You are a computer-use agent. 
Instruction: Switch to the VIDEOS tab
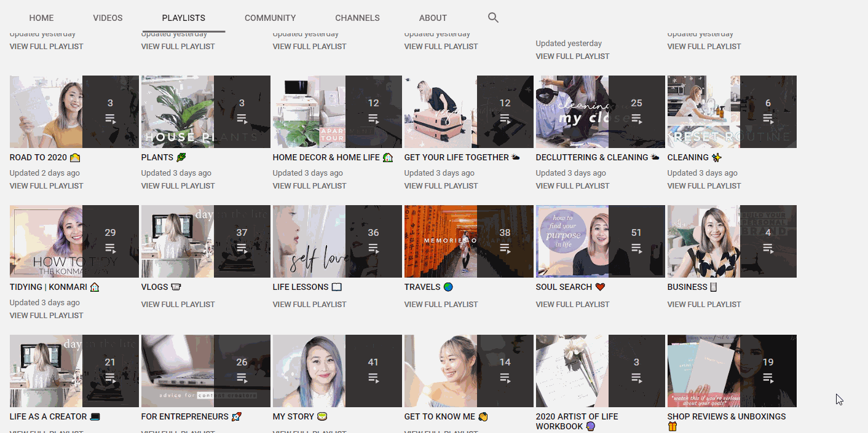(108, 18)
